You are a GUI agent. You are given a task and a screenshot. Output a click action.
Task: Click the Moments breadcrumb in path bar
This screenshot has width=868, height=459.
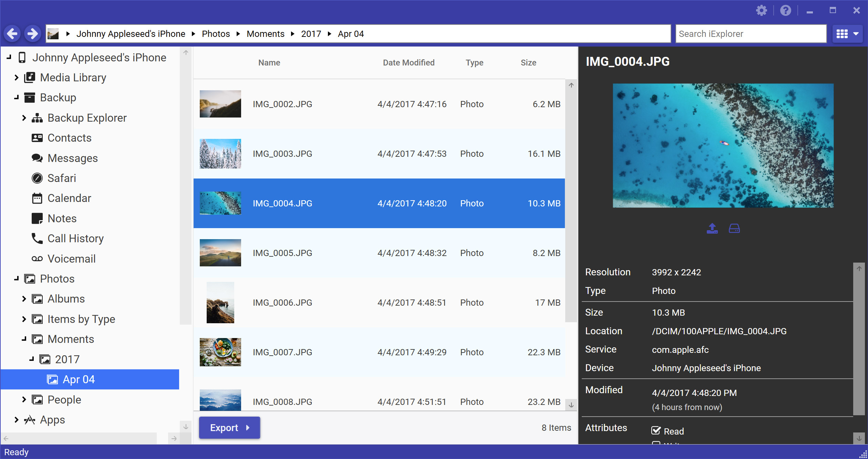tap(265, 34)
